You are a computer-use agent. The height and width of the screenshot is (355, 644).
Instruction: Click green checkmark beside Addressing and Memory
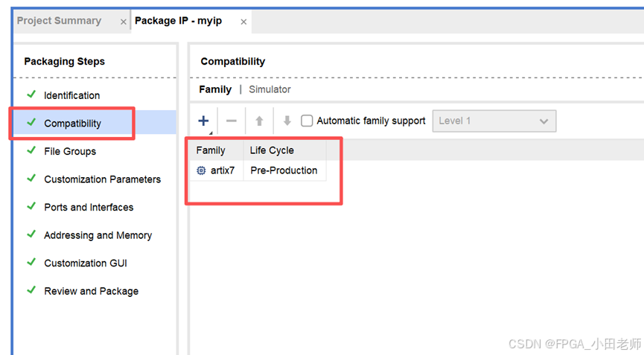31,234
